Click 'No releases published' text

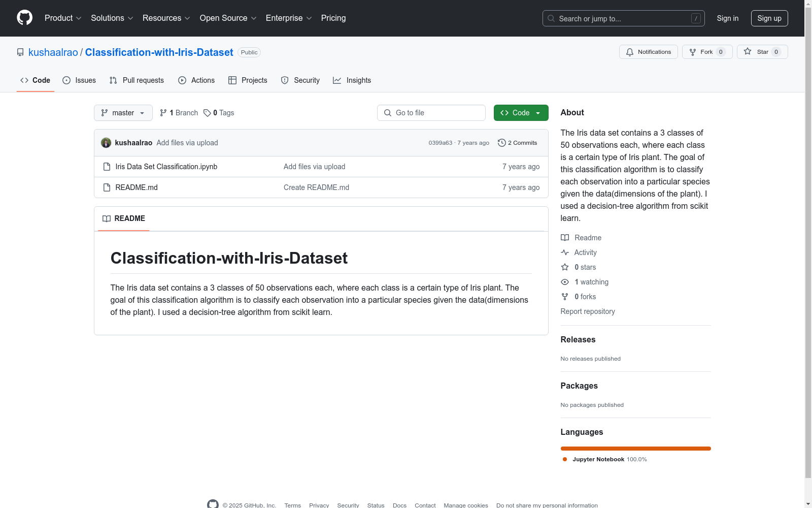[591, 359]
